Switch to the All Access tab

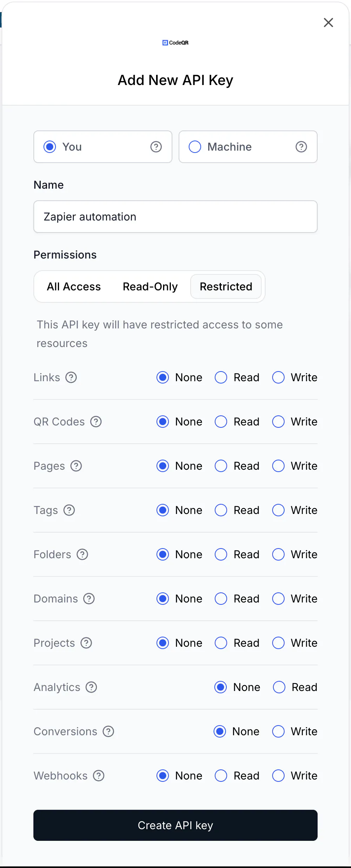point(74,286)
